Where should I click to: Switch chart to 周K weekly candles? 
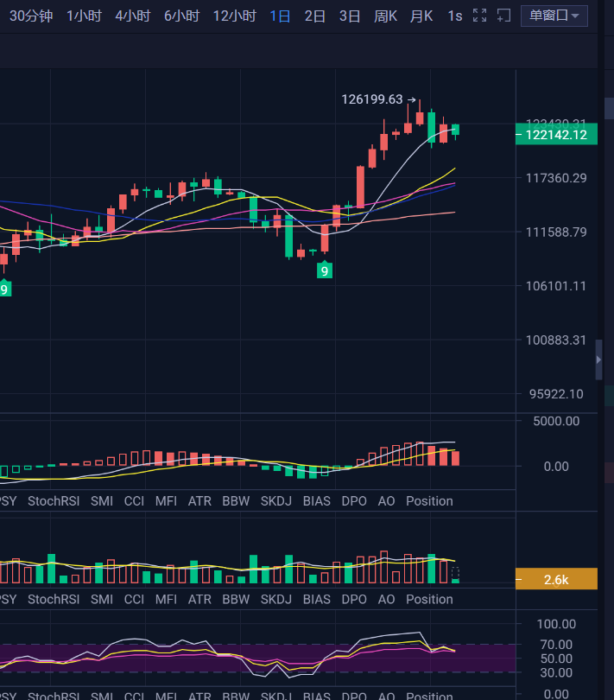coord(385,16)
